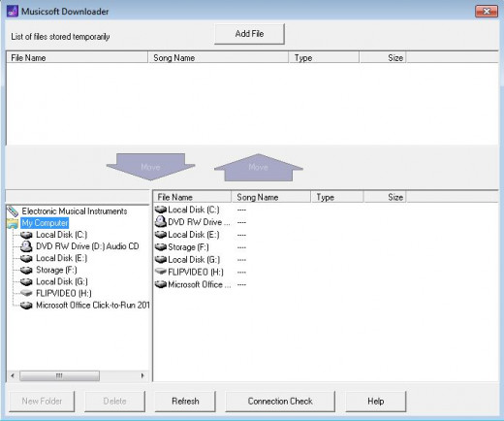504x421 pixels.
Task: Click Local Disk (G:) icon in file list
Action: pos(161,259)
